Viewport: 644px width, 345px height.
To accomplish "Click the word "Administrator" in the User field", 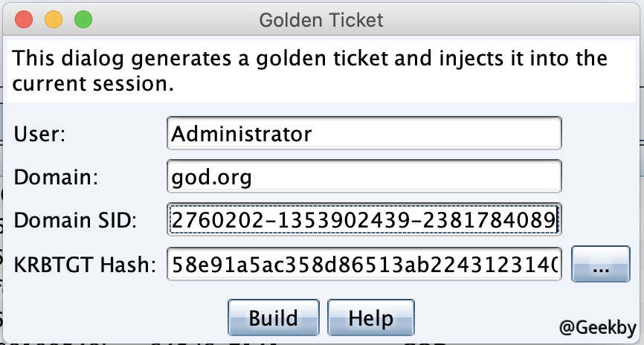I will pos(240,135).
